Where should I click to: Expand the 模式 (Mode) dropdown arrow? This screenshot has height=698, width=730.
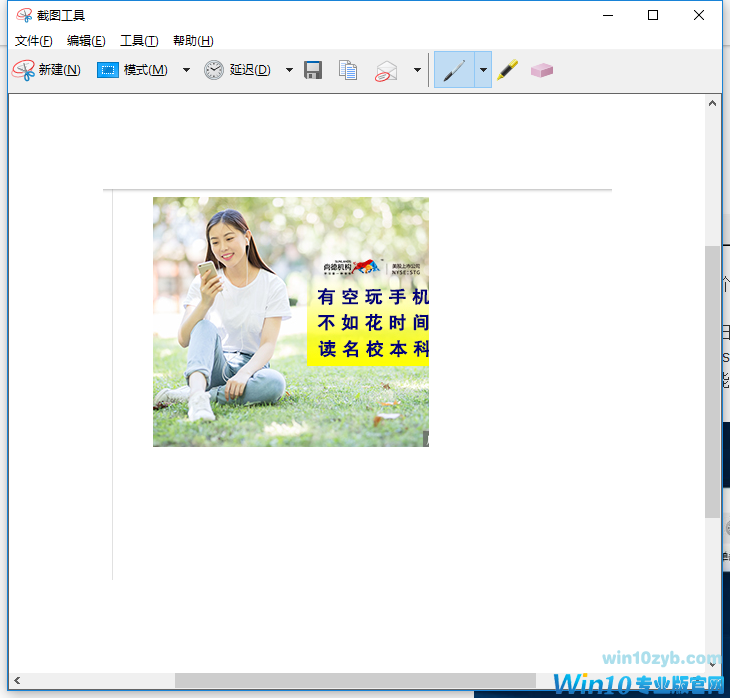coord(186,70)
